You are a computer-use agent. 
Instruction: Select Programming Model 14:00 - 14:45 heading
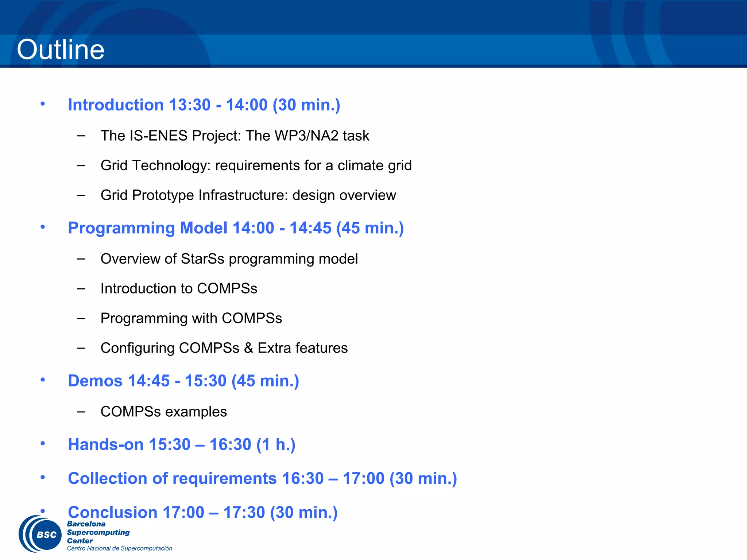point(236,228)
